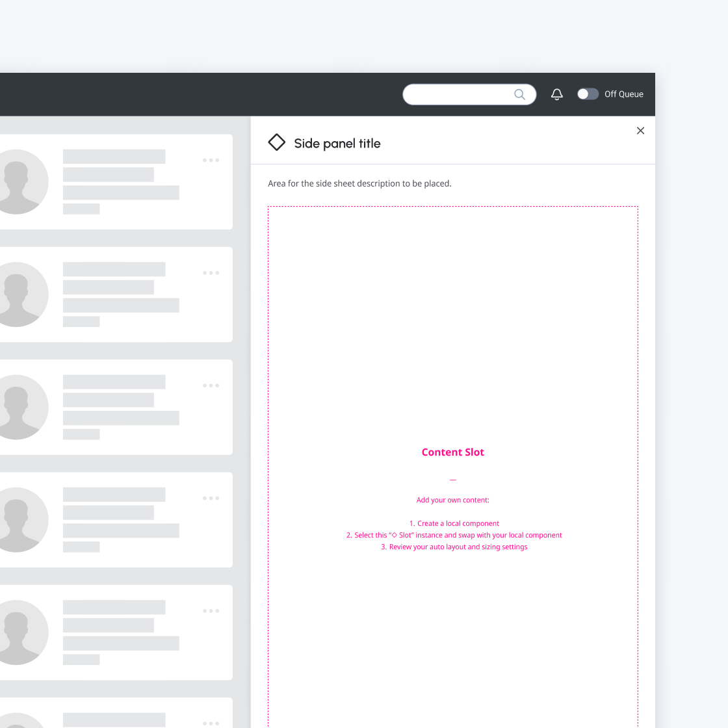The width and height of the screenshot is (728, 728).
Task: Open notifications with the bell icon
Action: (x=557, y=94)
